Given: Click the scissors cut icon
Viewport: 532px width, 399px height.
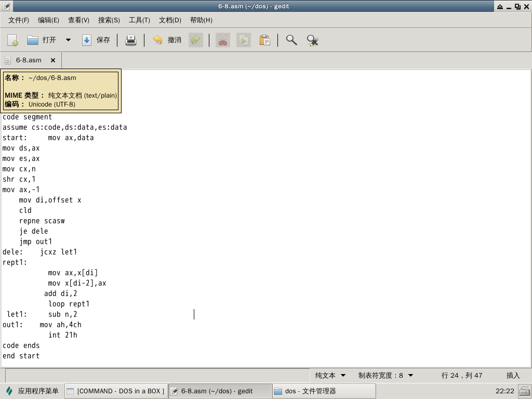Looking at the screenshot, I should 223,40.
